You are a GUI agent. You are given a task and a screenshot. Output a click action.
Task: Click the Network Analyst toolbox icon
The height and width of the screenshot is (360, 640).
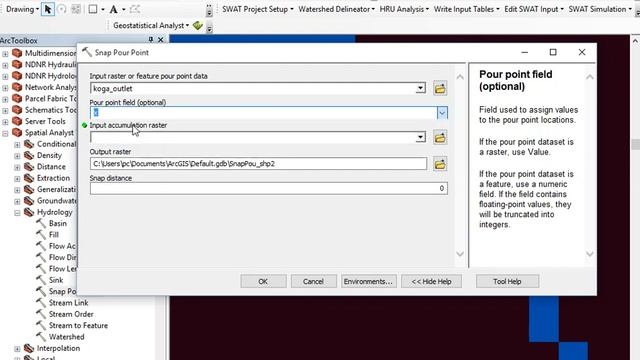tap(17, 87)
